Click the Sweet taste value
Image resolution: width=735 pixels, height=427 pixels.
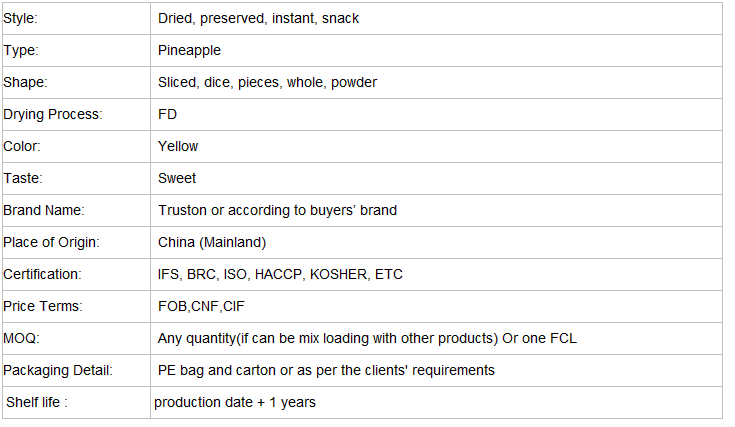point(177,178)
